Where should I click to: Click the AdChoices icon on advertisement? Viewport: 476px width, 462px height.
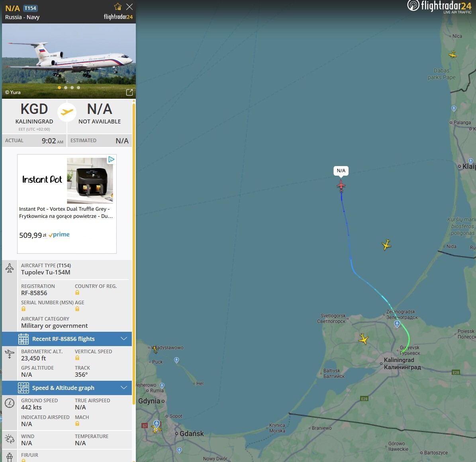pos(112,159)
